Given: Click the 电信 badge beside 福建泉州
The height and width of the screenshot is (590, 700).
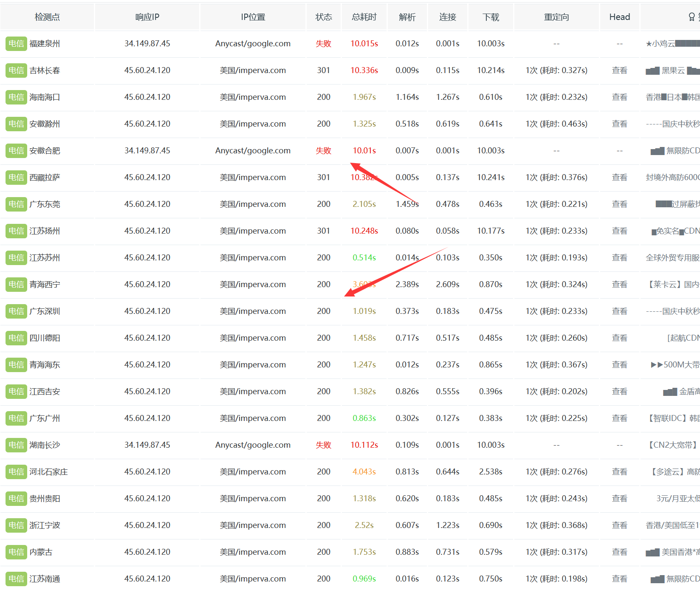Looking at the screenshot, I should tap(16, 44).
